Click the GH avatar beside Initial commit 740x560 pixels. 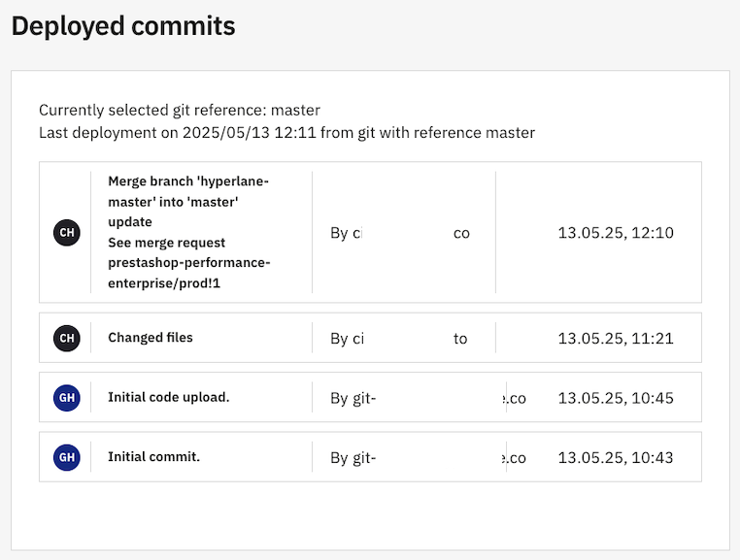tap(66, 457)
